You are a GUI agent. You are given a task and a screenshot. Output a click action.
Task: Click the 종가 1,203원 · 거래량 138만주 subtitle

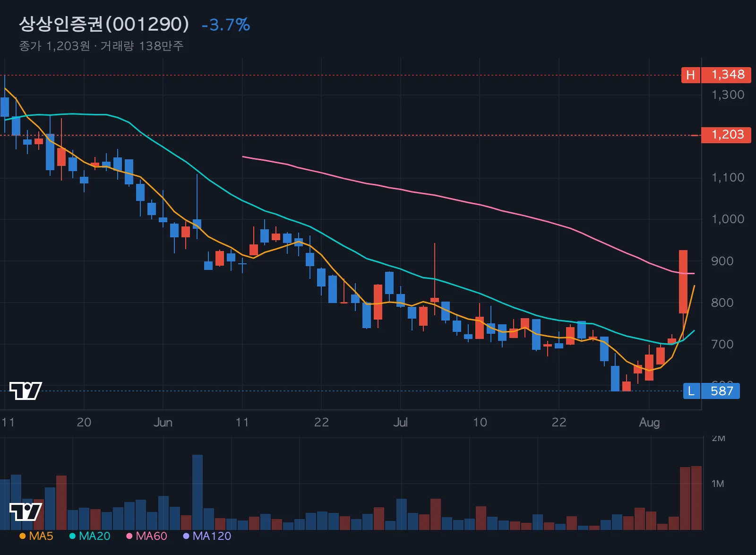pos(101,46)
